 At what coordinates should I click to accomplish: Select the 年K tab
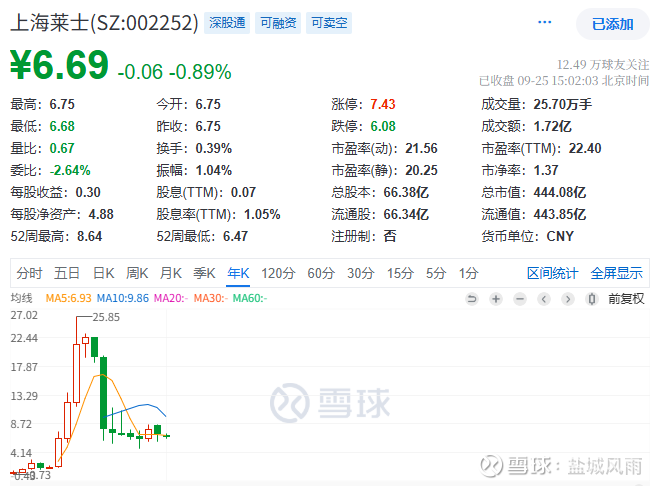tap(238, 273)
